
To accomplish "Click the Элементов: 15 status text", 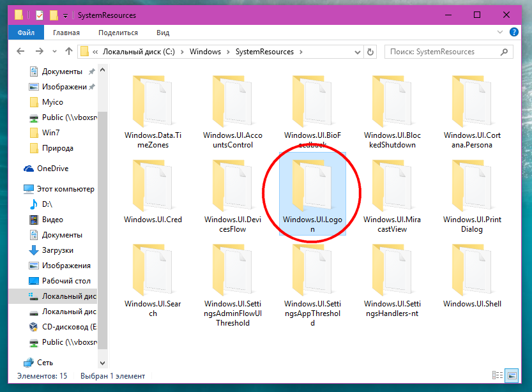I will 42,376.
